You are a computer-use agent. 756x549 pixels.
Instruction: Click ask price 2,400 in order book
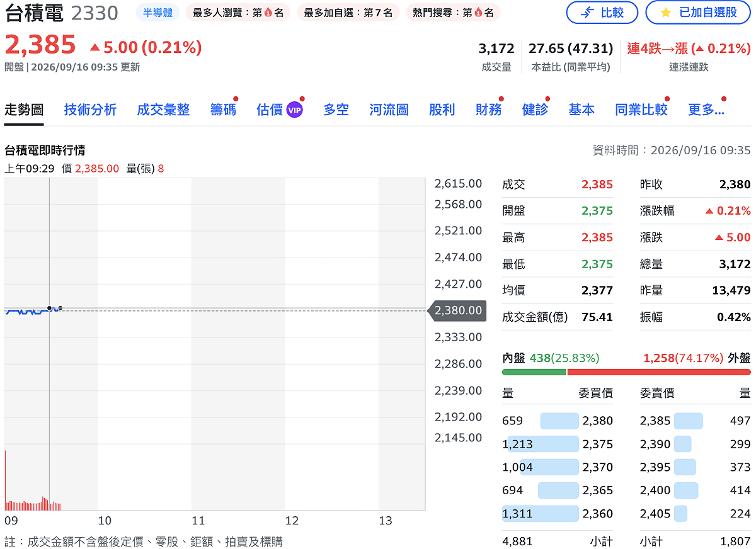[655, 490]
